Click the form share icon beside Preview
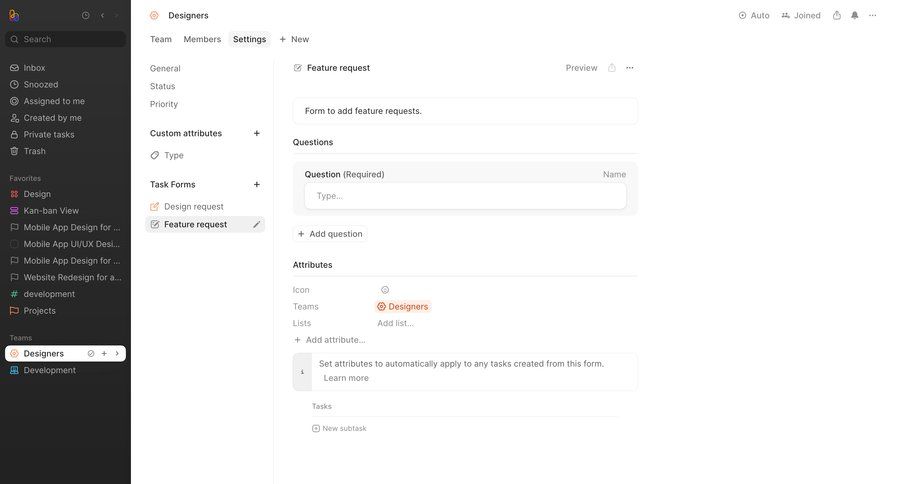This screenshot has width=900, height=484. click(612, 68)
